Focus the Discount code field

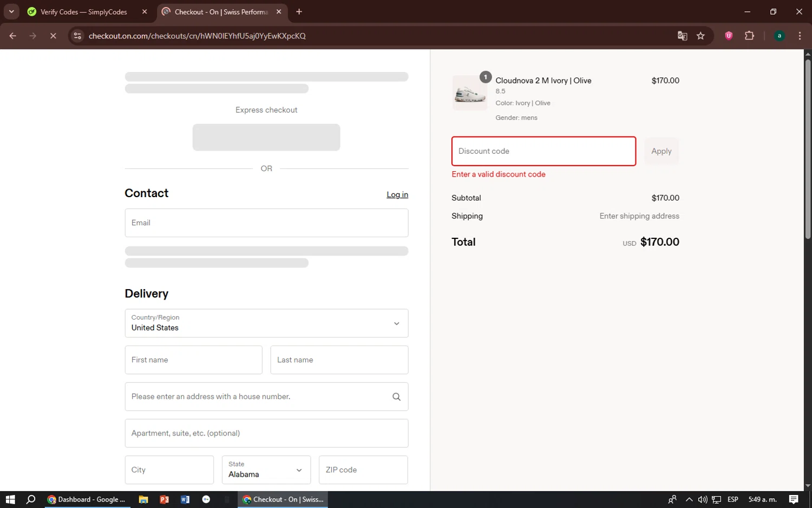[543, 151]
